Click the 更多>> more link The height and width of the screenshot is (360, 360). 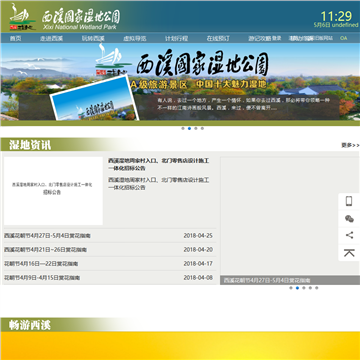350,145
